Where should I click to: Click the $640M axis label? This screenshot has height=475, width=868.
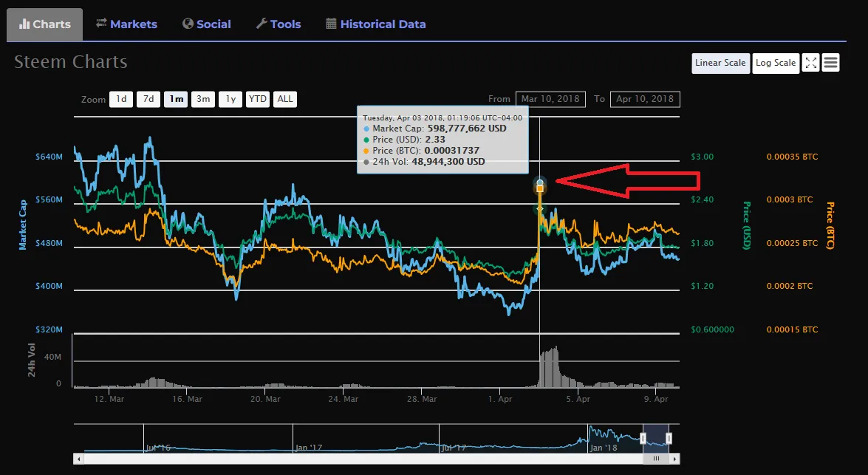point(49,157)
